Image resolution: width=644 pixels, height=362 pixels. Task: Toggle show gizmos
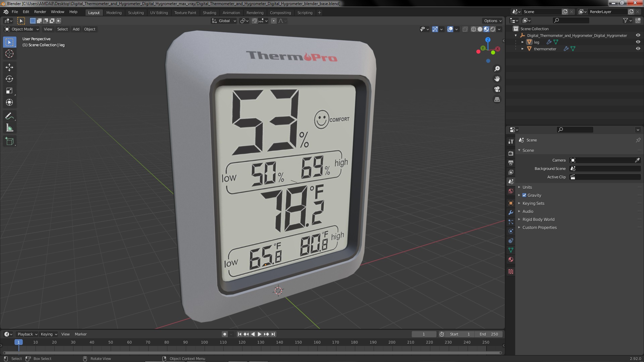tap(435, 29)
